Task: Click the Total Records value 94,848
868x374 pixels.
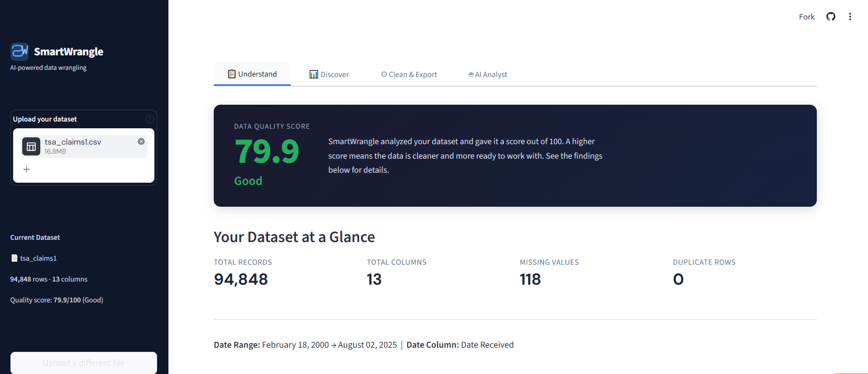Action: pyautogui.click(x=241, y=279)
